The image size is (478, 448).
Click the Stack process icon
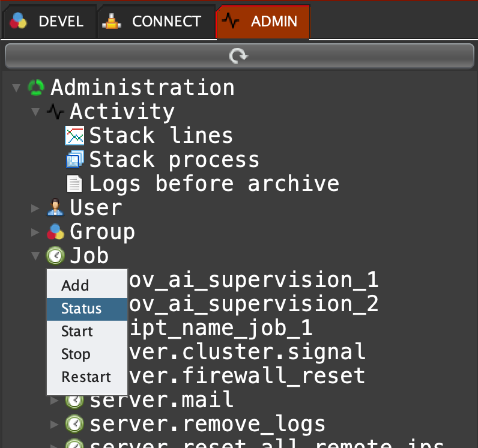[74, 160]
